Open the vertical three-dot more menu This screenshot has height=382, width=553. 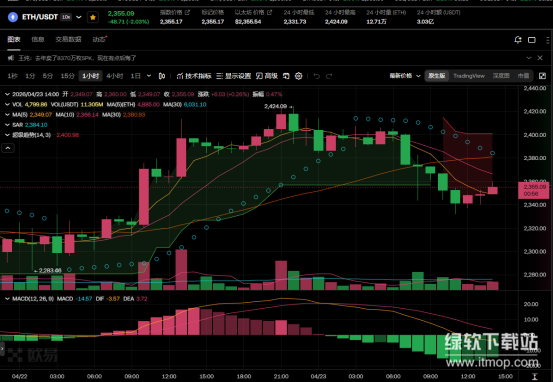[547, 40]
